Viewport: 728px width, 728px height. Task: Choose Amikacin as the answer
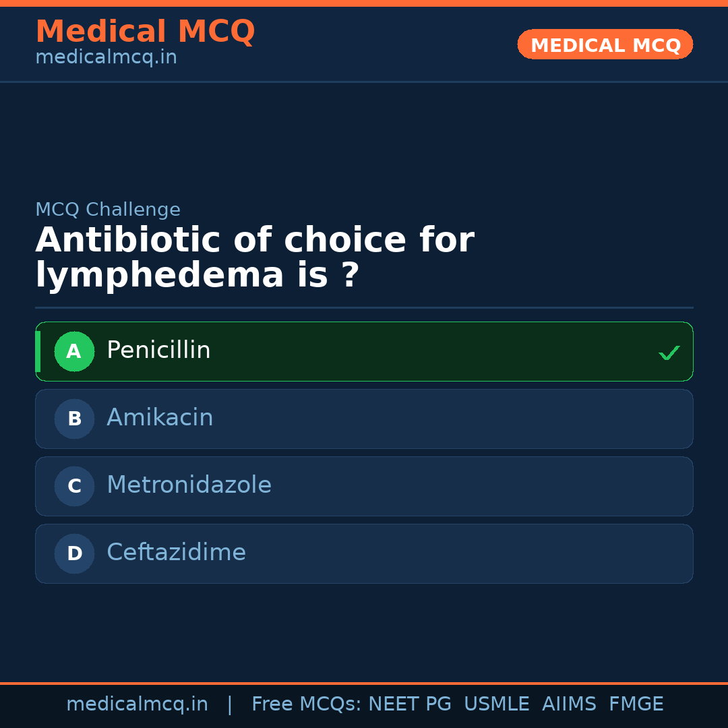click(364, 419)
